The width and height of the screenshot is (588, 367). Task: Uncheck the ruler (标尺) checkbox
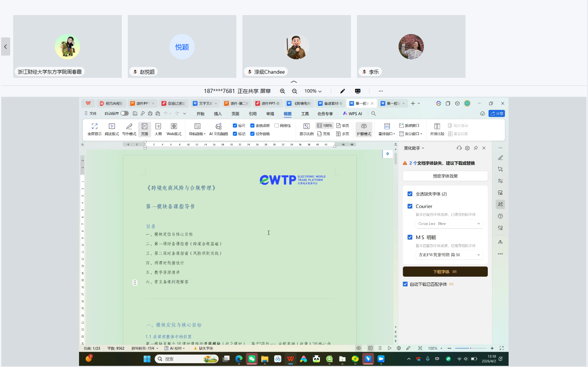[235, 125]
